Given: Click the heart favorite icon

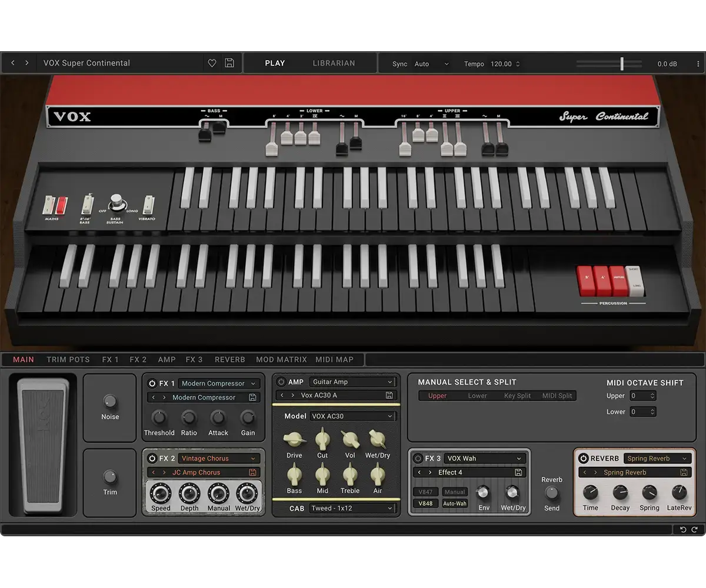Looking at the screenshot, I should [x=212, y=64].
